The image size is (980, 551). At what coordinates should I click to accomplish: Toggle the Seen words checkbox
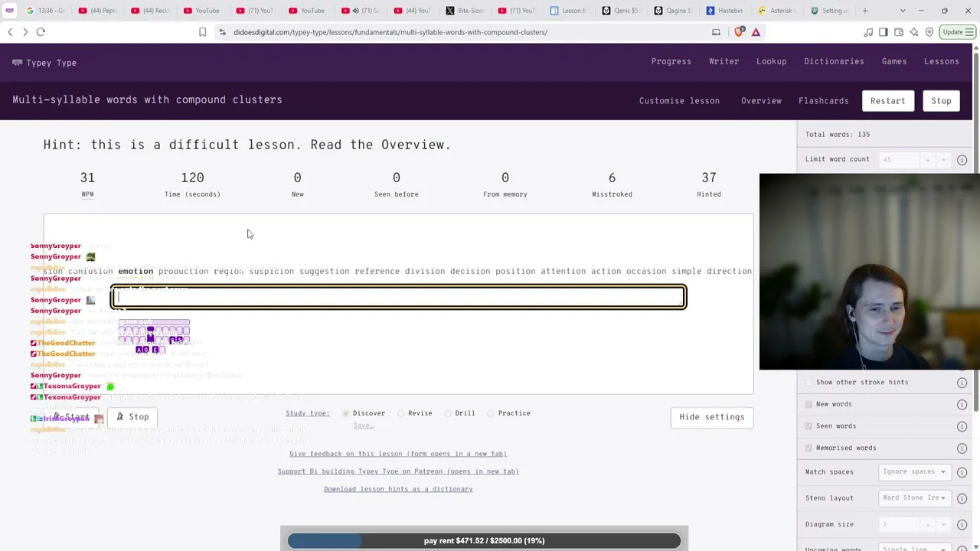pyautogui.click(x=809, y=426)
